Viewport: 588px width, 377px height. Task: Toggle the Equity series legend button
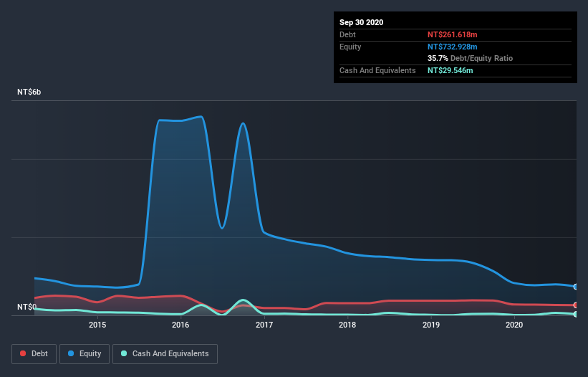pyautogui.click(x=85, y=354)
